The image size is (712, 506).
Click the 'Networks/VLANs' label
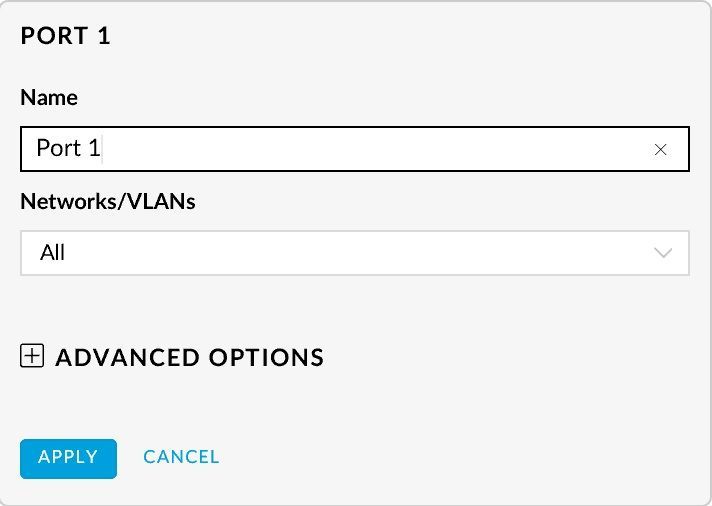click(x=108, y=201)
